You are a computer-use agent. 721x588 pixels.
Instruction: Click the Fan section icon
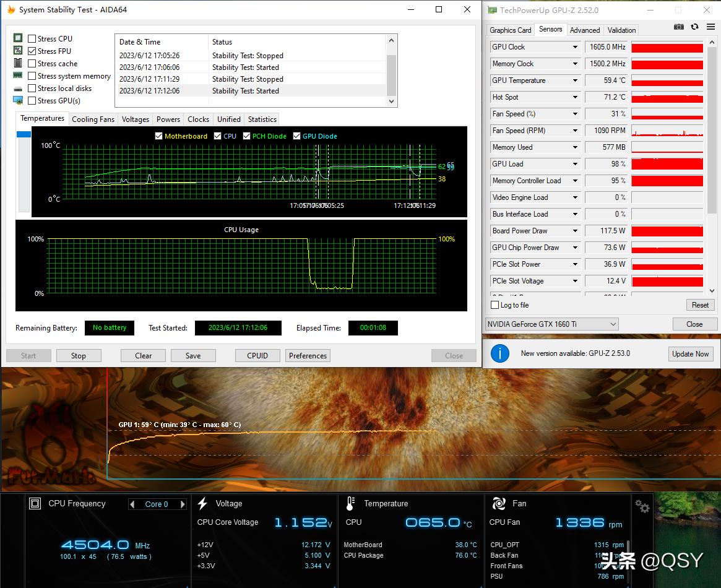[498, 503]
